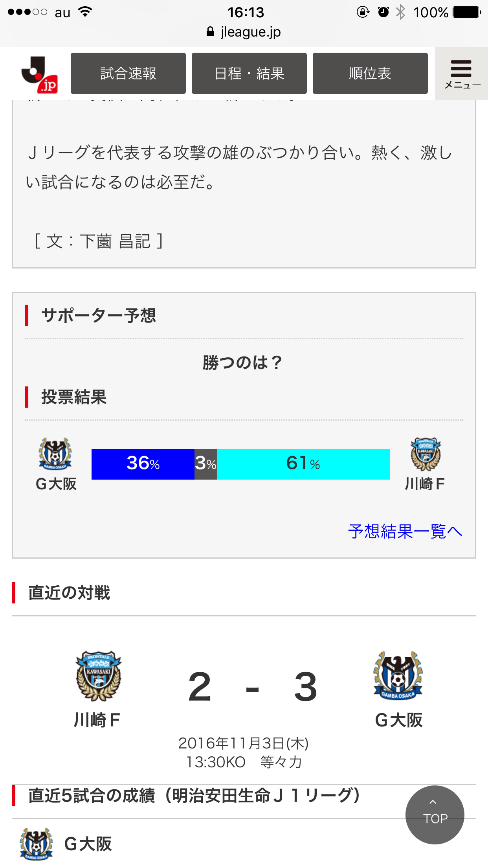Image resolution: width=488 pixels, height=868 pixels.
Task: Open the 予想結果一覧へ link
Action: click(405, 531)
